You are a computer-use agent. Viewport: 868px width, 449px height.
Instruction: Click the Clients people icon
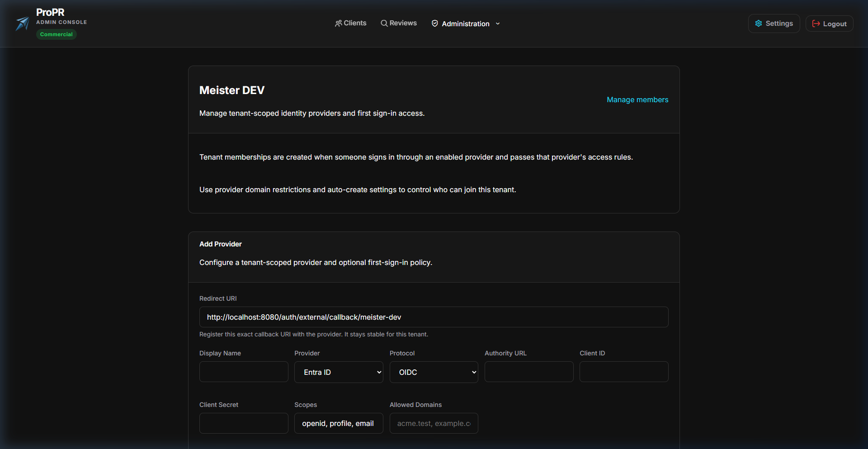click(338, 23)
